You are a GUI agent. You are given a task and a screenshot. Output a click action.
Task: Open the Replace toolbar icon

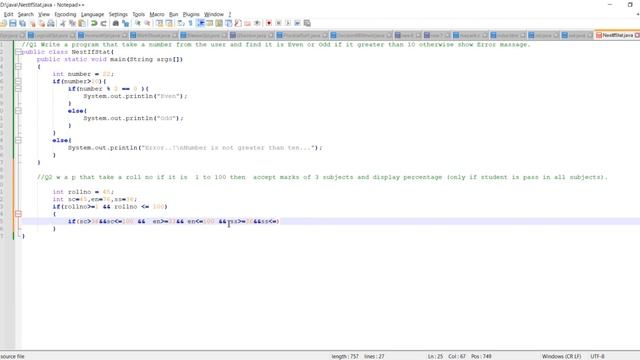tap(125, 23)
